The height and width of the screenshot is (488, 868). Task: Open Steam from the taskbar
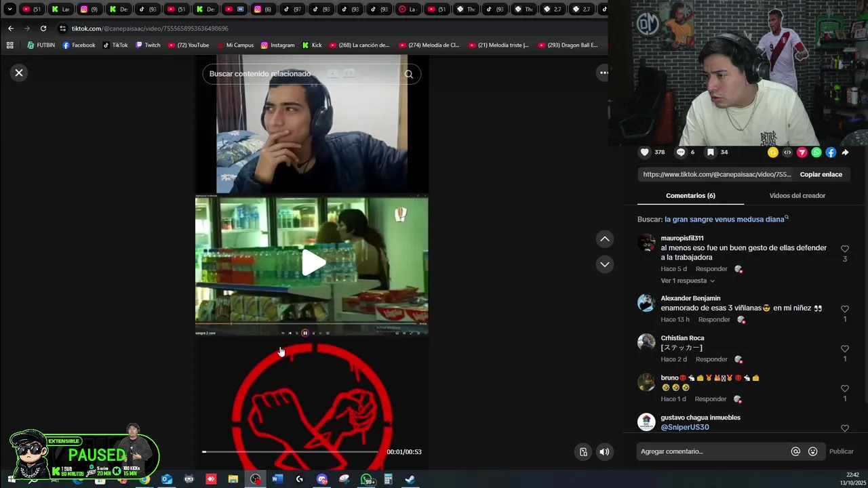[x=410, y=479]
